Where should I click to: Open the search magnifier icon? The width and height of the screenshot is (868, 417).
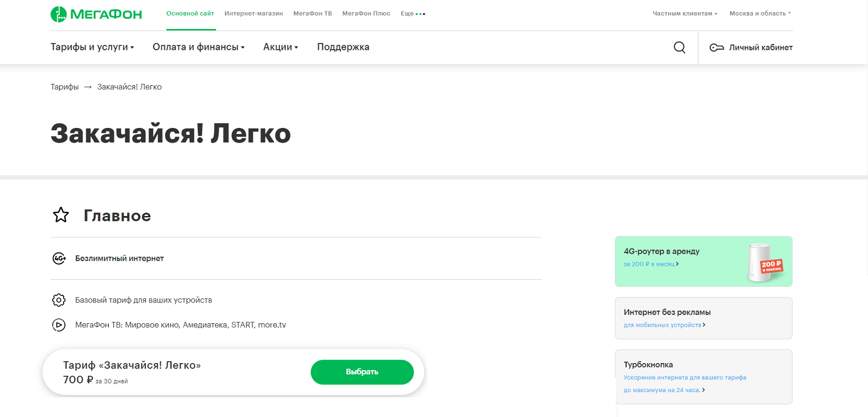(679, 47)
